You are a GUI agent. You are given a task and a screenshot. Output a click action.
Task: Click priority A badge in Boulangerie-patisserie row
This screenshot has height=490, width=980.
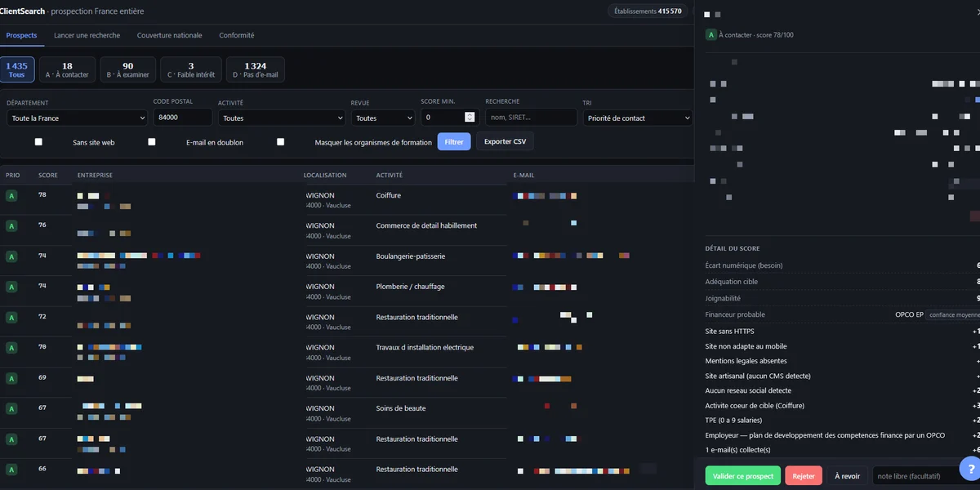point(11,256)
